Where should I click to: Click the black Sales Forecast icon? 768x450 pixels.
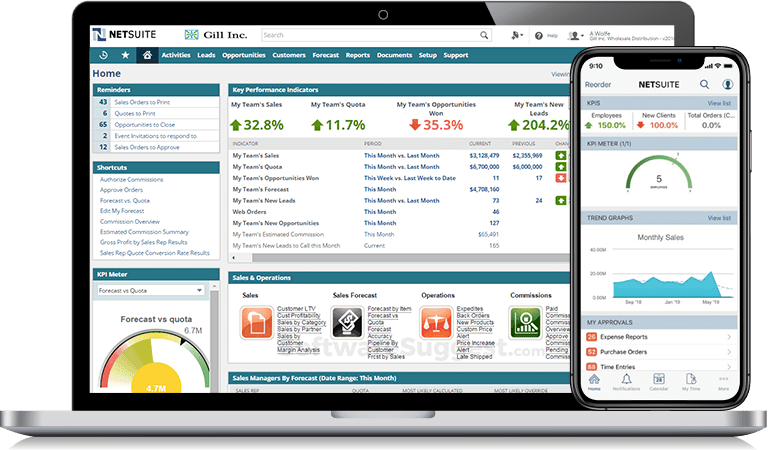coord(346,321)
